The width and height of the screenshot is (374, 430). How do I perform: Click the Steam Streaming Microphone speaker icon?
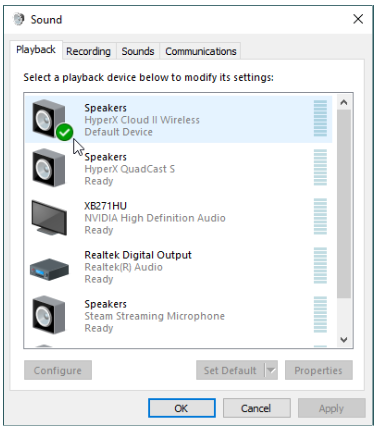click(x=49, y=315)
